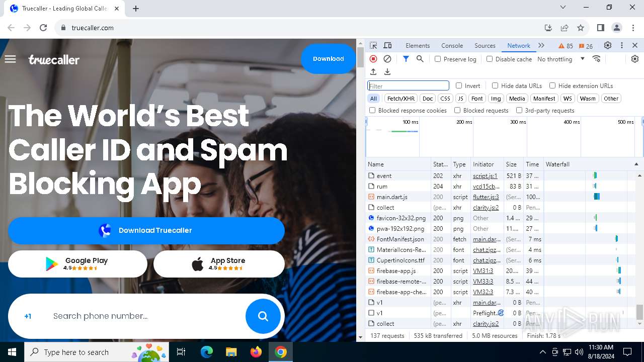Click the 85 warnings indicator

coord(566,46)
